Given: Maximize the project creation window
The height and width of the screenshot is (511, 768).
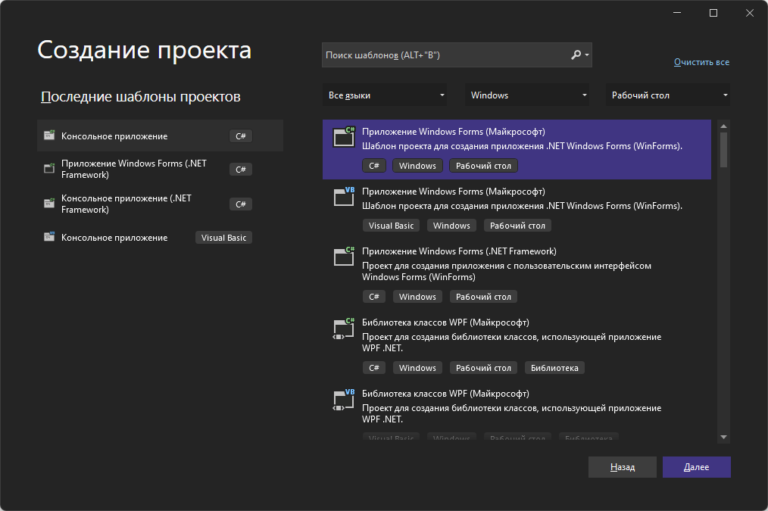Looking at the screenshot, I should [713, 13].
